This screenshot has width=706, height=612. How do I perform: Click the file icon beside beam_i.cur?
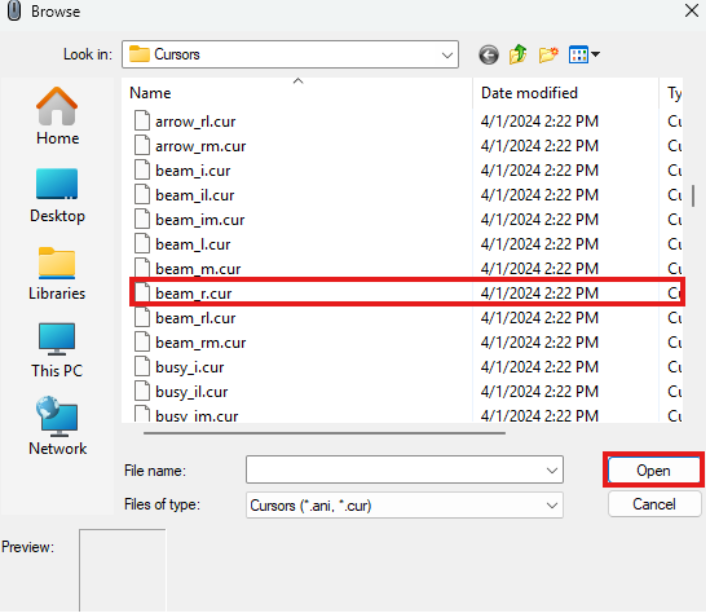[142, 170]
